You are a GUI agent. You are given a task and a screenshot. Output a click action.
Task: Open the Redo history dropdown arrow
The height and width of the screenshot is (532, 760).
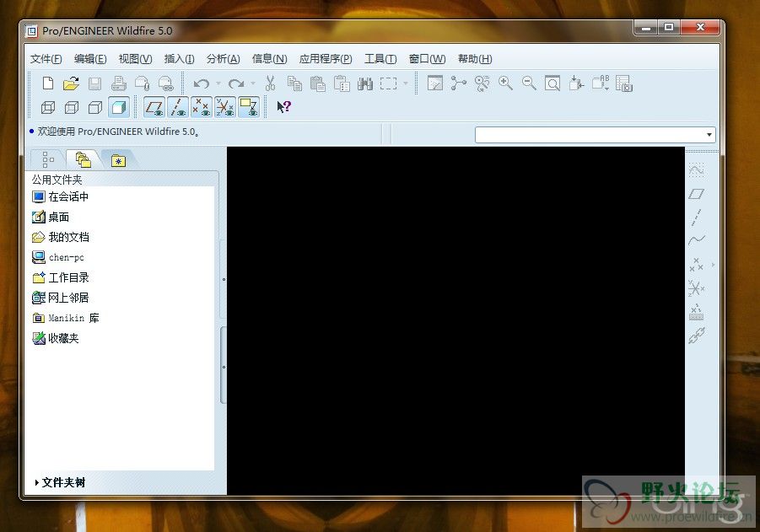[254, 83]
